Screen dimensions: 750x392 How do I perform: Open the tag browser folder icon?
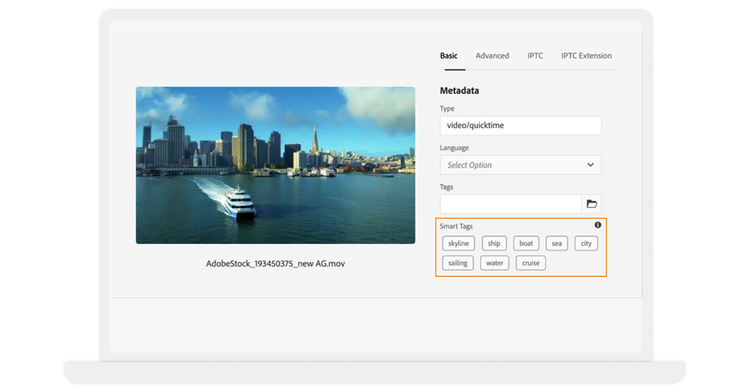(x=592, y=204)
